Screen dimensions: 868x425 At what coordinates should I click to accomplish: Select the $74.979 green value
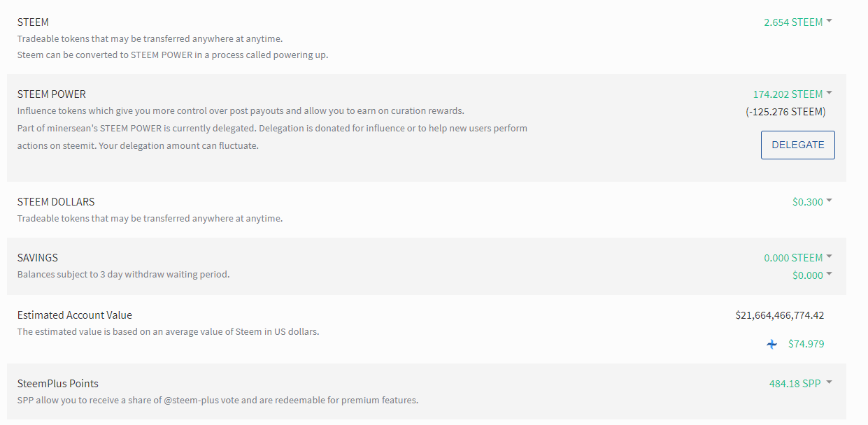pos(806,344)
